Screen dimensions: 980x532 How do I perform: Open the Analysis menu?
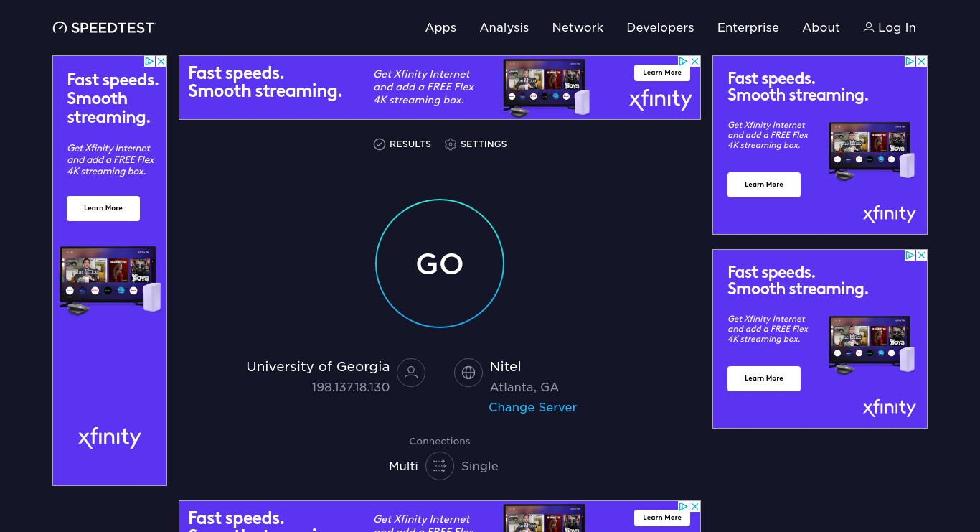point(504,27)
